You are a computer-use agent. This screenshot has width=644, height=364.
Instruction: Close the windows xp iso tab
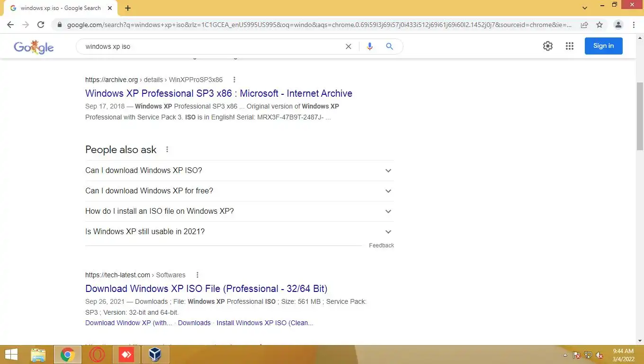110,8
